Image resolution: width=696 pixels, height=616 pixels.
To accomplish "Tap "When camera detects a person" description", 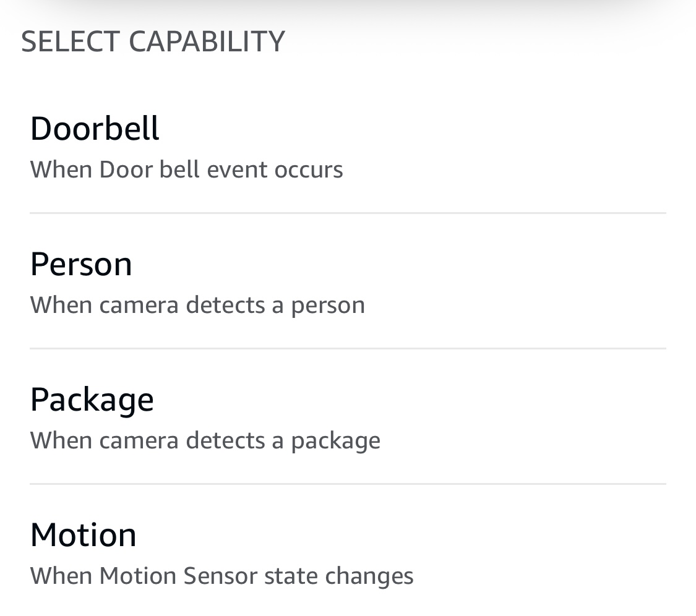I will coord(197,305).
